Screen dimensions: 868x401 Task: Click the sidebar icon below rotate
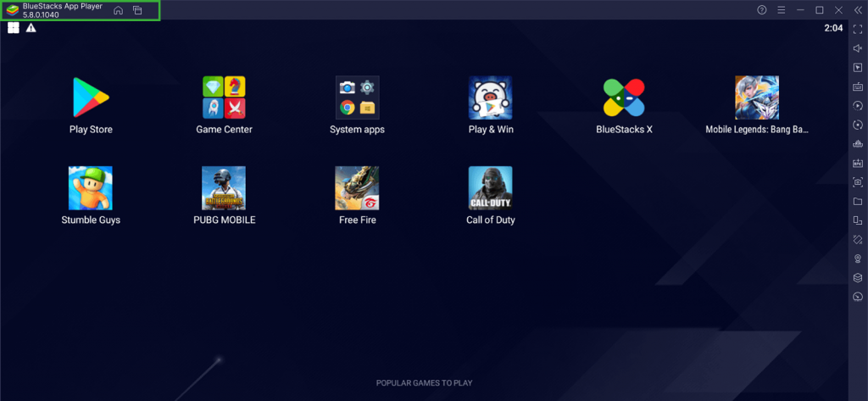coord(858,259)
